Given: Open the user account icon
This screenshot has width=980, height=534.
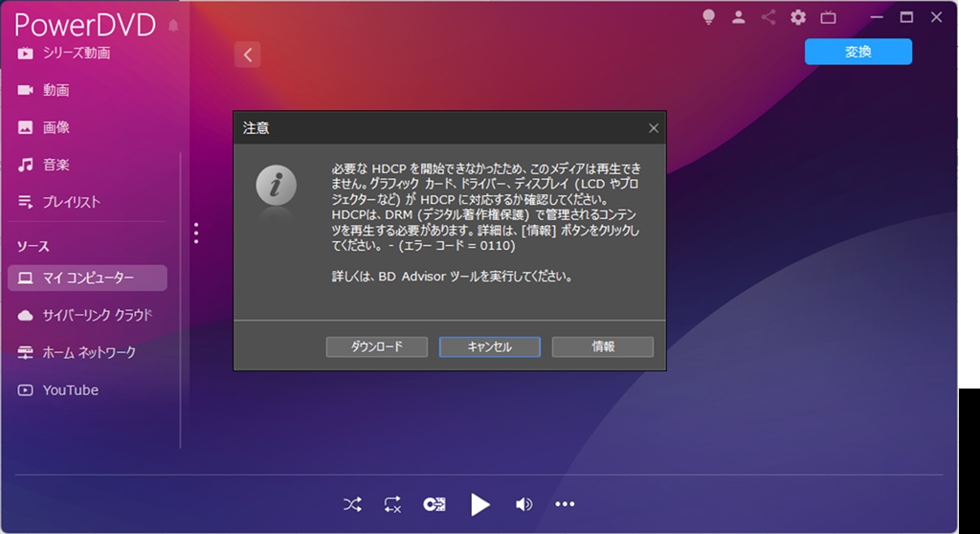Looking at the screenshot, I should tap(738, 17).
